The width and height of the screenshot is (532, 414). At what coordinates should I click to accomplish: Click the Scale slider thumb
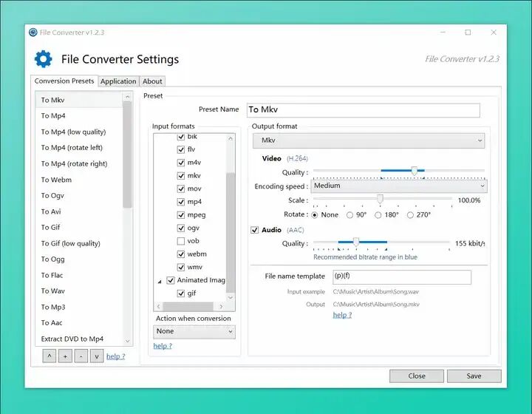click(381, 199)
